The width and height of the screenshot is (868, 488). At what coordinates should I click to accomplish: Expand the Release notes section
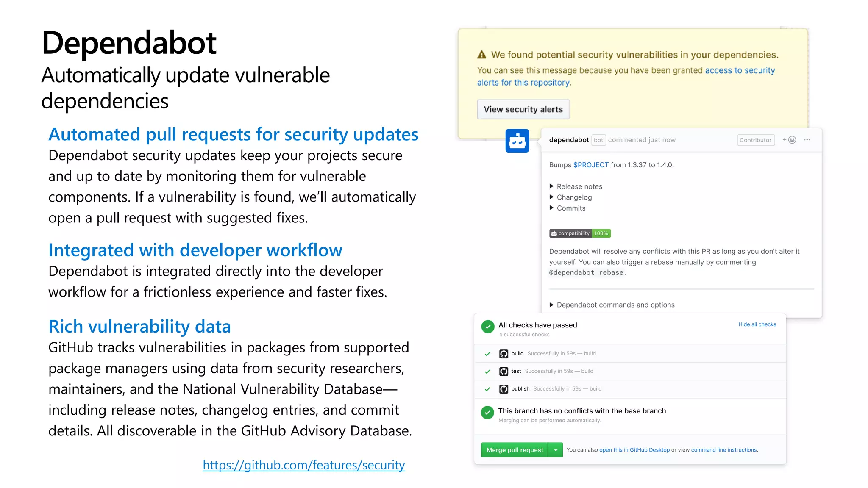coord(552,186)
